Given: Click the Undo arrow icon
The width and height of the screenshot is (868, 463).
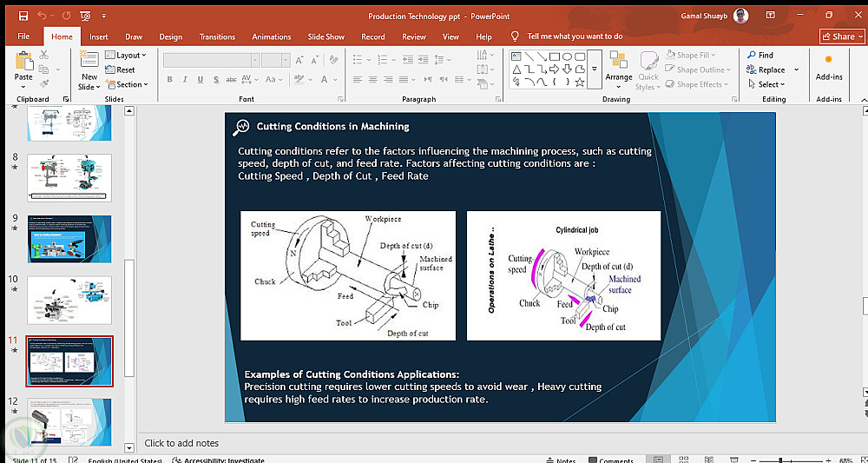Looking at the screenshot, I should point(43,16).
